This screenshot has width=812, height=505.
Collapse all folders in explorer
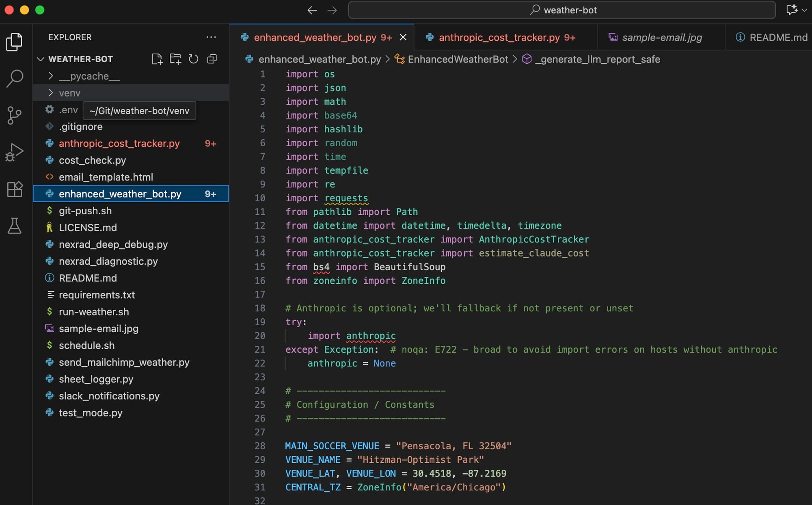(212, 59)
